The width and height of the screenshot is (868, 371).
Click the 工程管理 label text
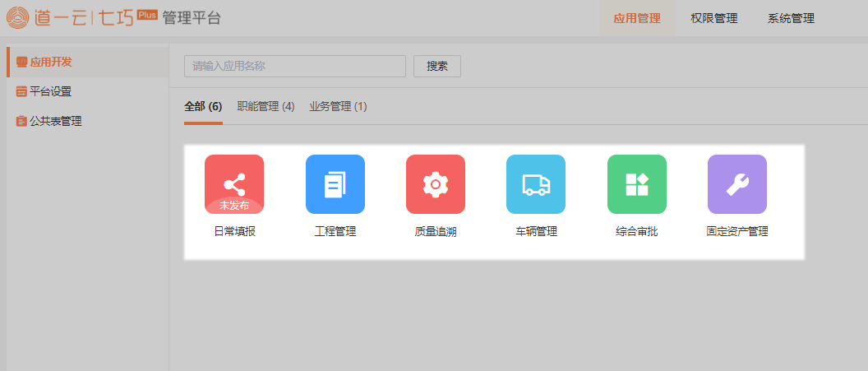pyautogui.click(x=335, y=232)
